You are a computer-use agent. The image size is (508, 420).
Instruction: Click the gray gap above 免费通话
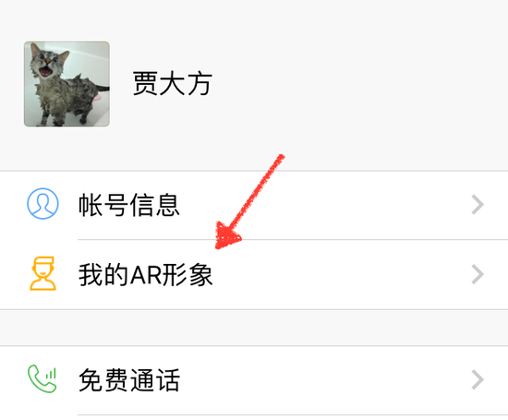[x=254, y=328]
